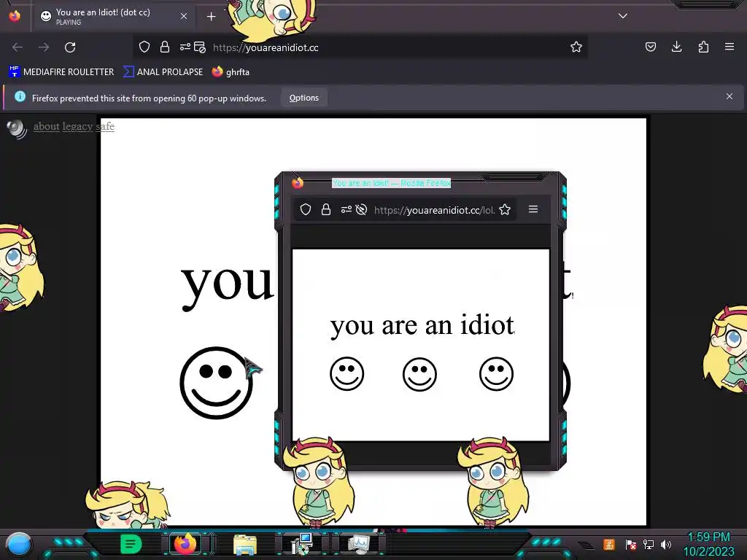Click autoplay blocked icon in pop-up window
The height and width of the screenshot is (560, 747).
click(361, 209)
